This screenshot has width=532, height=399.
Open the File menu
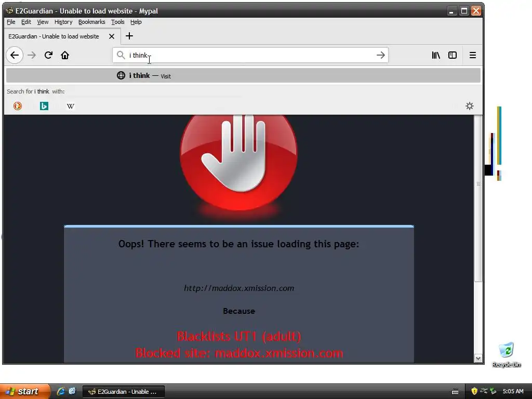11,22
